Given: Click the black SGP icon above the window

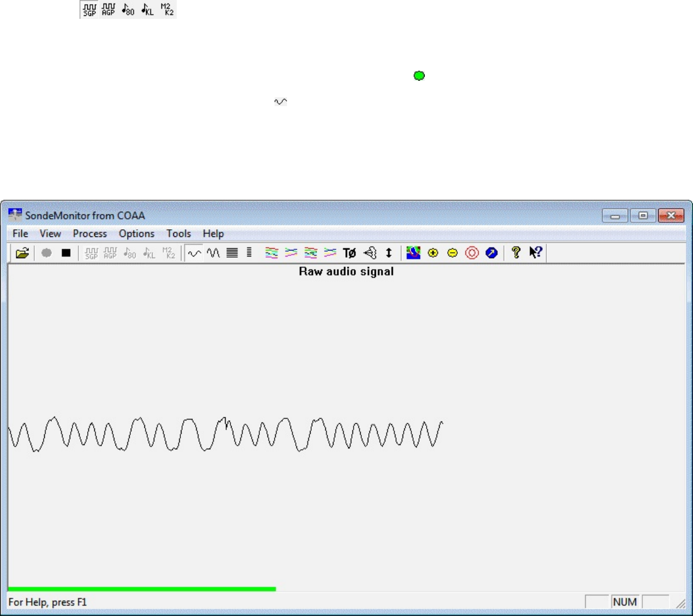Looking at the screenshot, I should coord(90,9).
